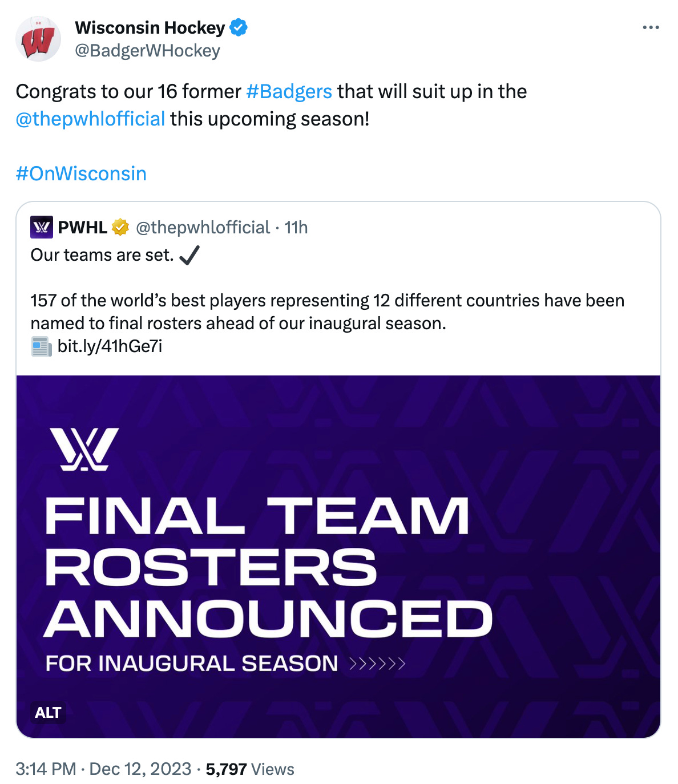Click the 11h timestamp on quoted tweet
Image resolution: width=678 pixels, height=784 pixels.
tap(296, 227)
